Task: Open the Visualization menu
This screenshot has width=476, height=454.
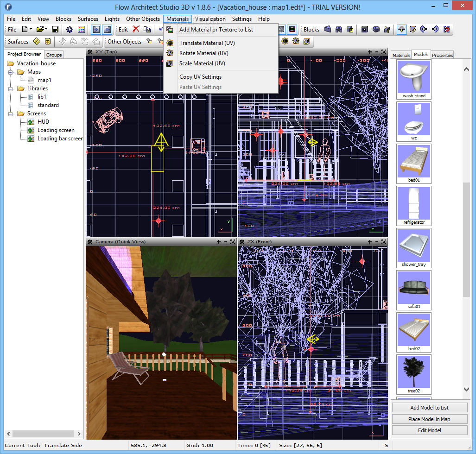Action: 210,19
